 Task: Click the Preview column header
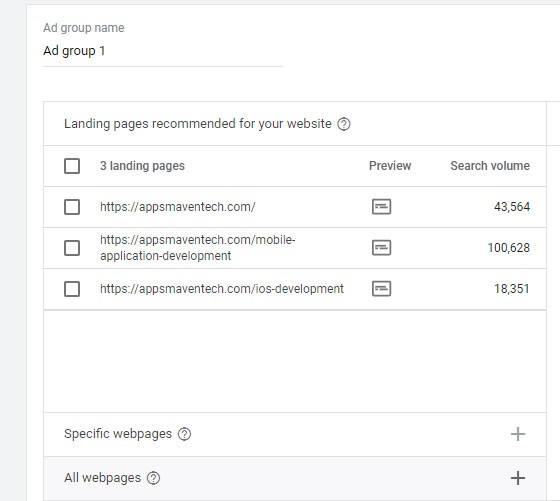(390, 166)
